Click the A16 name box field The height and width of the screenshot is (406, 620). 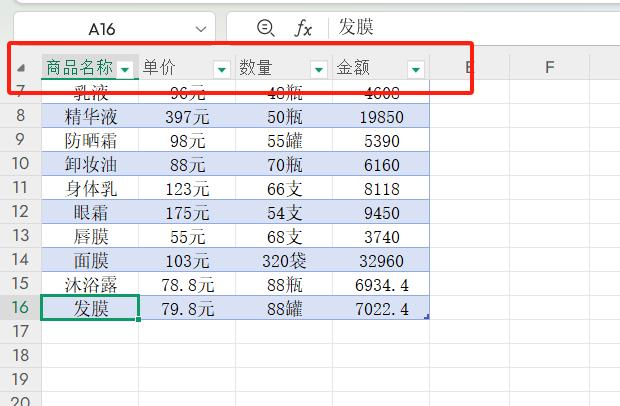[114, 28]
